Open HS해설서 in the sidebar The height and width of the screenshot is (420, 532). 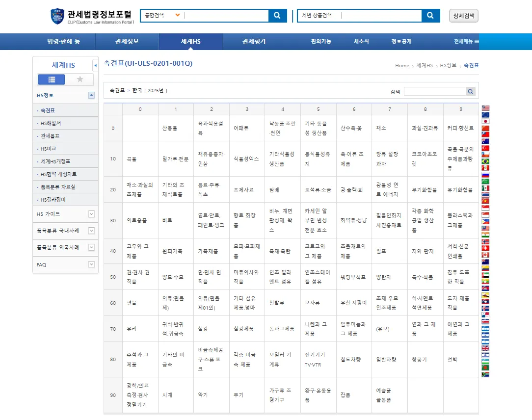point(51,123)
